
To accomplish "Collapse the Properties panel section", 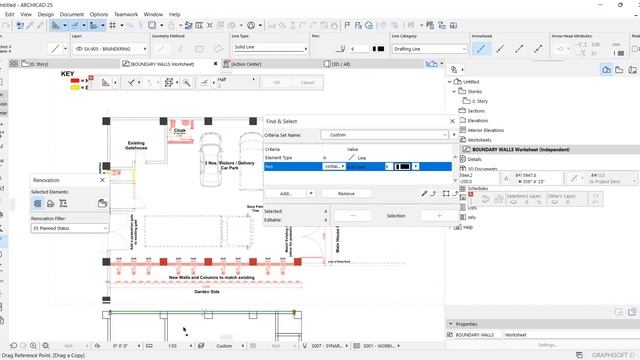I will point(451,324).
